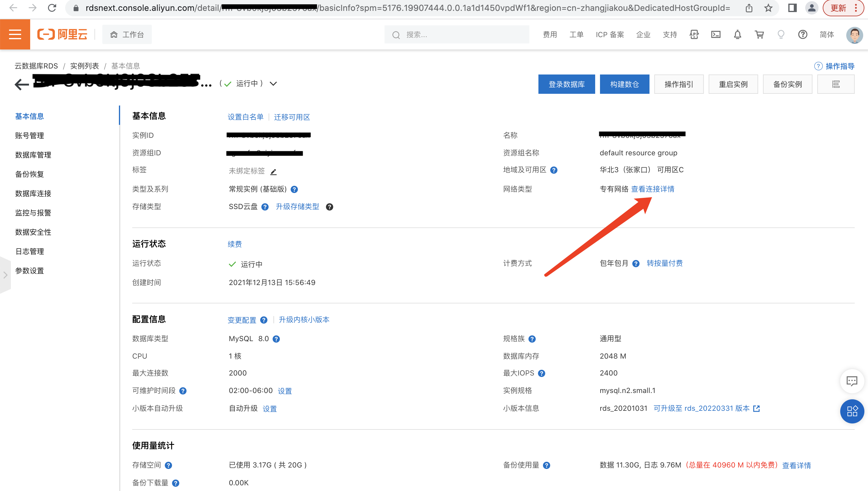Viewport: 868px width, 491px height.
Task: Select 备份恢复 in the sidebar
Action: tap(29, 174)
